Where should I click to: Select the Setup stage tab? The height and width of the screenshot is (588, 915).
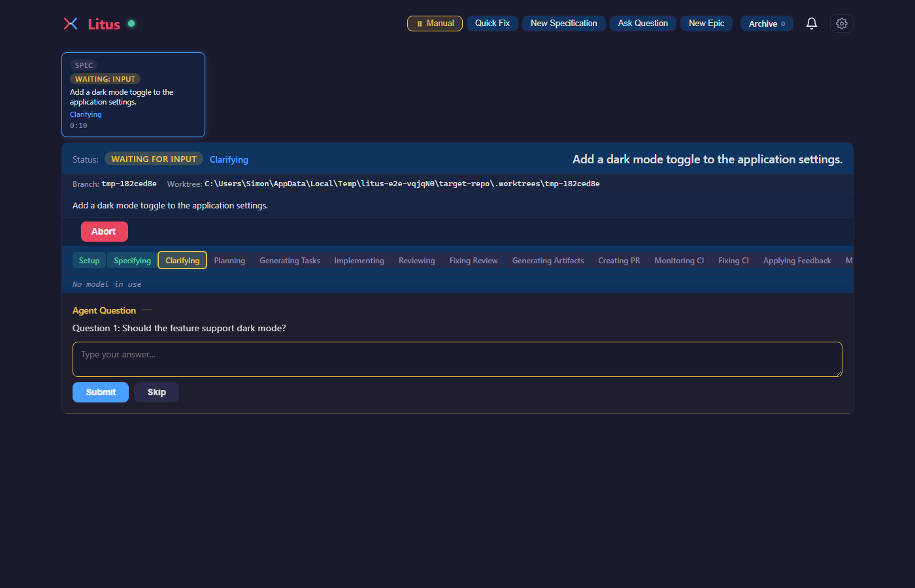tap(90, 260)
